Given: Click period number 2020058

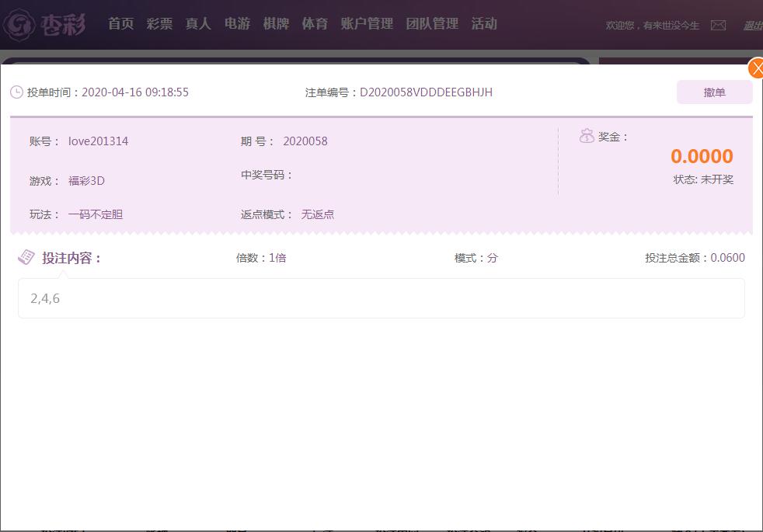Looking at the screenshot, I should click(x=305, y=141).
